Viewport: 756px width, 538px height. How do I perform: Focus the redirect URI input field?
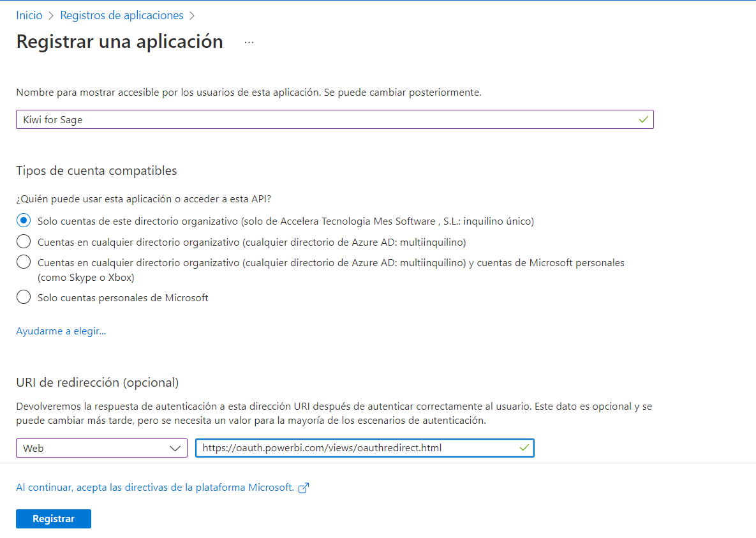coord(364,448)
